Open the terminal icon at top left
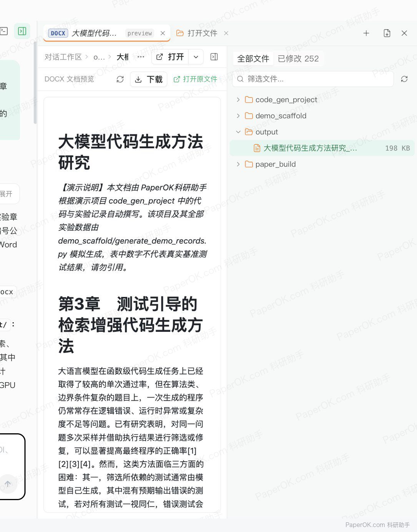 [4, 31]
